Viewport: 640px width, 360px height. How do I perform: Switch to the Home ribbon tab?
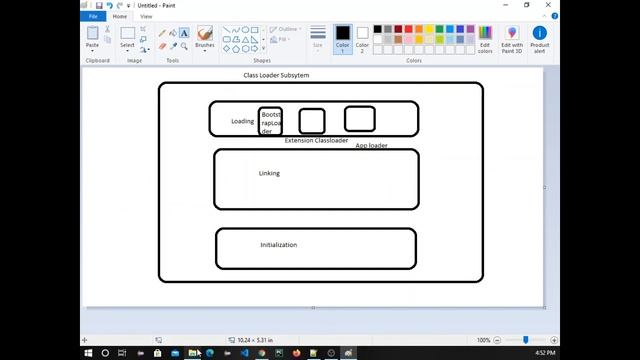(x=120, y=16)
